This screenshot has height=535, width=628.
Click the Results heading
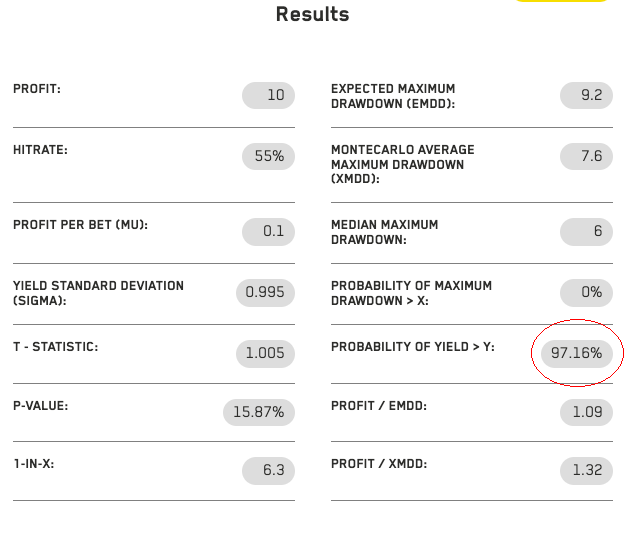click(312, 15)
